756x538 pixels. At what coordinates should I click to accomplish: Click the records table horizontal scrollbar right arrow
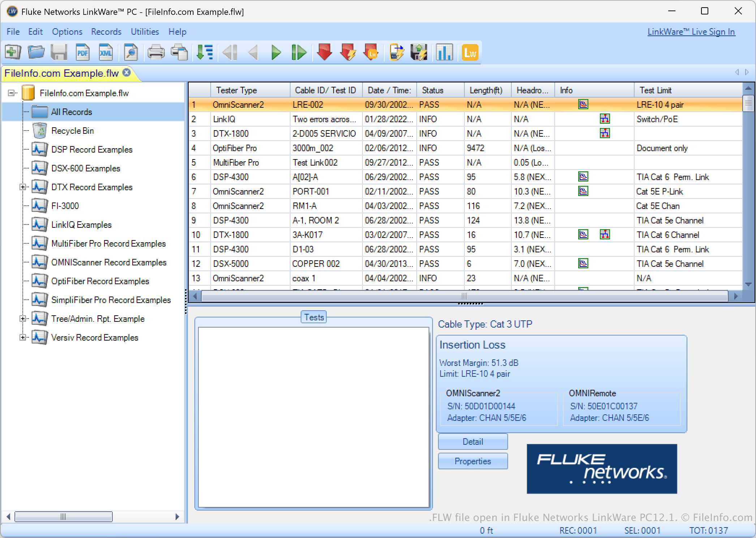coord(736,296)
